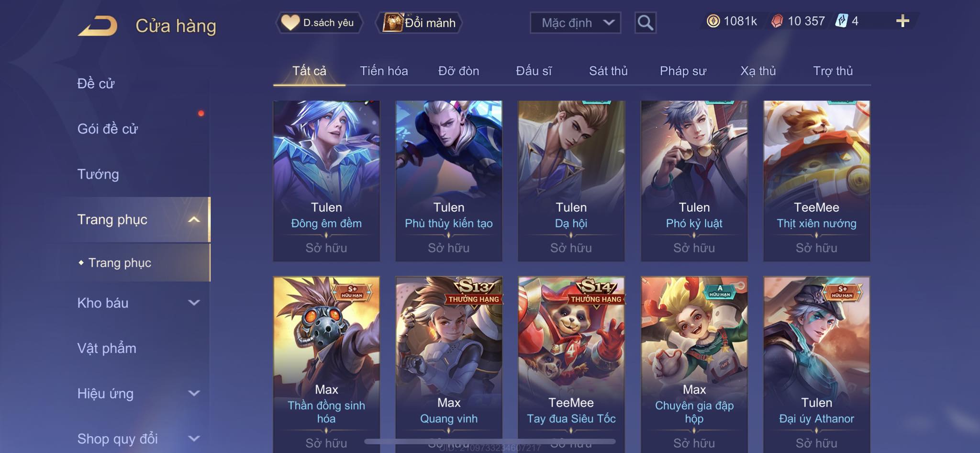980x453 pixels.
Task: Tap the plus icon to add currency
Action: 902,21
